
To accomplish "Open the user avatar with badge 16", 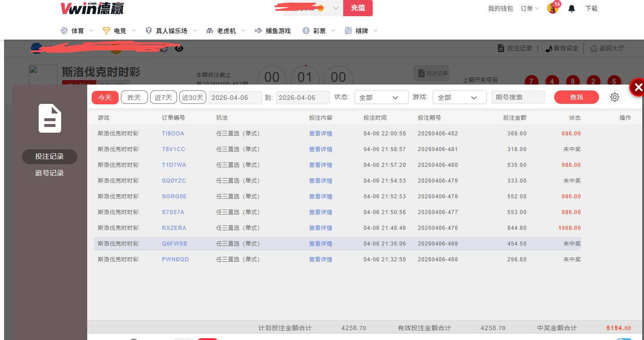I will pyautogui.click(x=552, y=8).
